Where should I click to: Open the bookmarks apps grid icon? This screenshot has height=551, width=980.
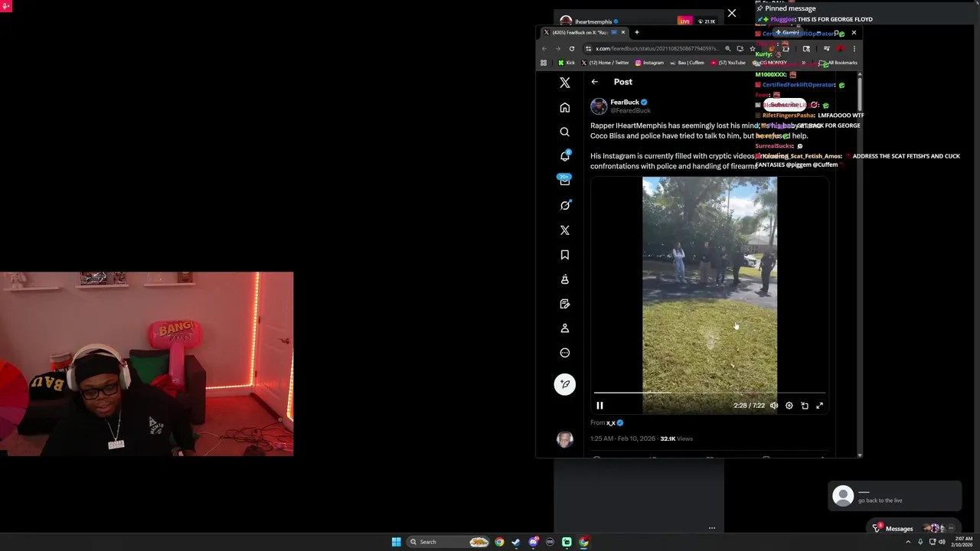click(544, 63)
